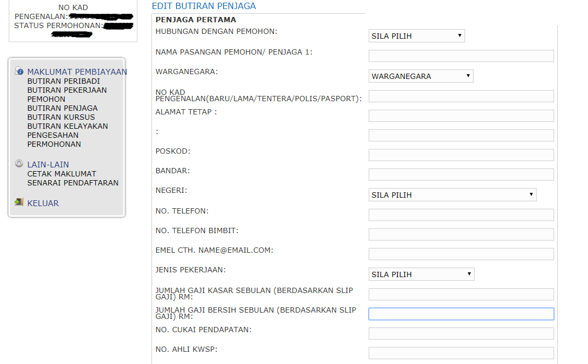The width and height of the screenshot is (588, 364).
Task: Click the second address line field
Action: (x=461, y=135)
